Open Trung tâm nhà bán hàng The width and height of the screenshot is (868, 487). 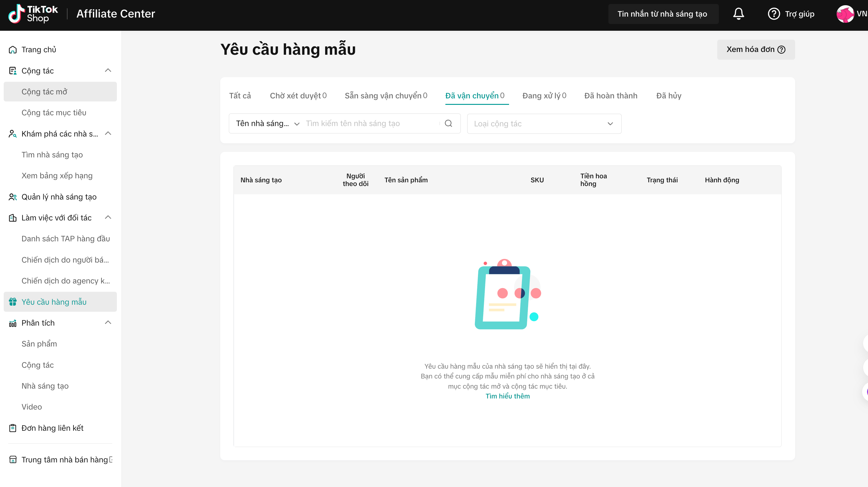pyautogui.click(x=64, y=459)
